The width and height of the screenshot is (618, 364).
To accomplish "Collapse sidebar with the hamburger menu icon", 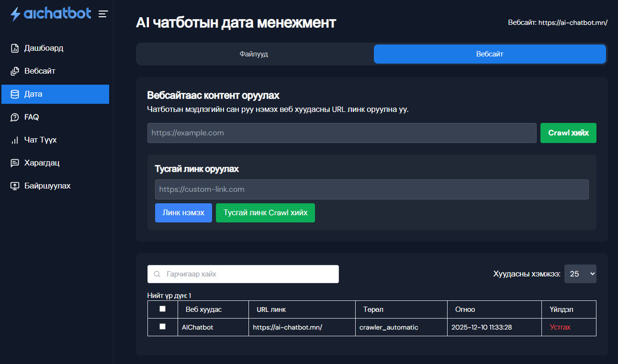I will click(x=103, y=14).
